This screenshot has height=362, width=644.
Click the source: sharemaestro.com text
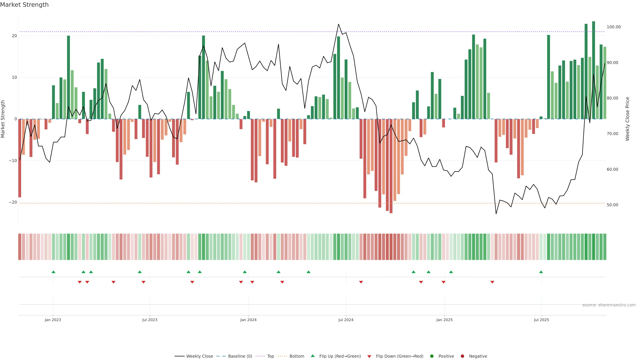[x=609, y=305]
